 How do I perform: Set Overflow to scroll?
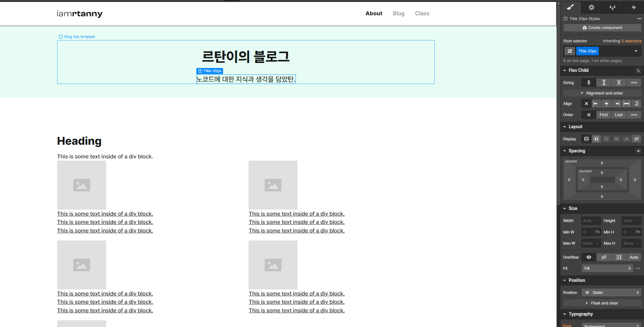click(x=619, y=257)
